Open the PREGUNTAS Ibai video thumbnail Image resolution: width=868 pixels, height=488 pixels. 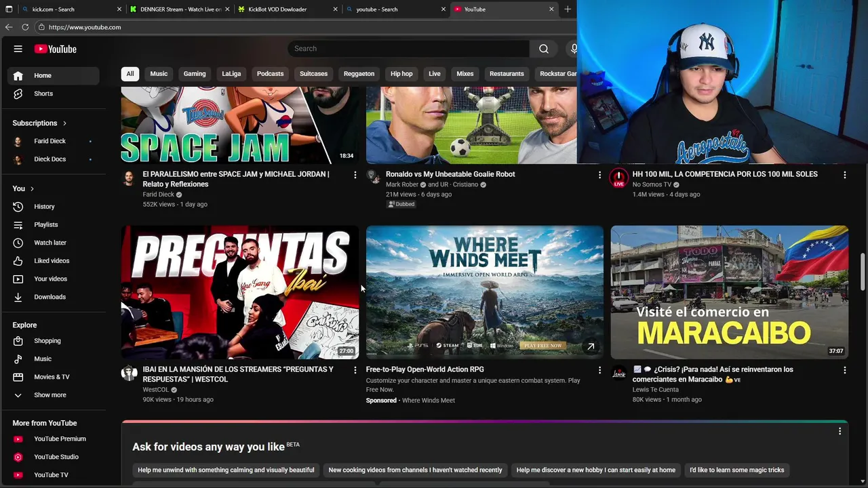(x=240, y=292)
